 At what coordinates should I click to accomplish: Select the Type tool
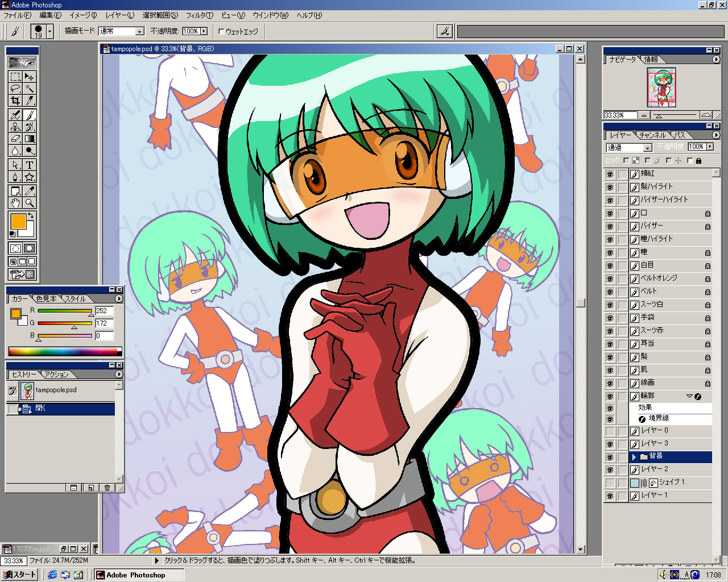click(30, 165)
